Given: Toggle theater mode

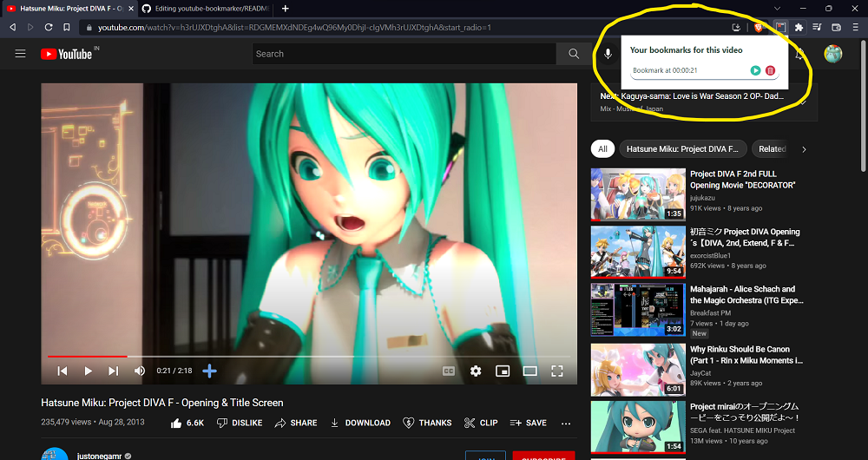Looking at the screenshot, I should click(x=529, y=371).
